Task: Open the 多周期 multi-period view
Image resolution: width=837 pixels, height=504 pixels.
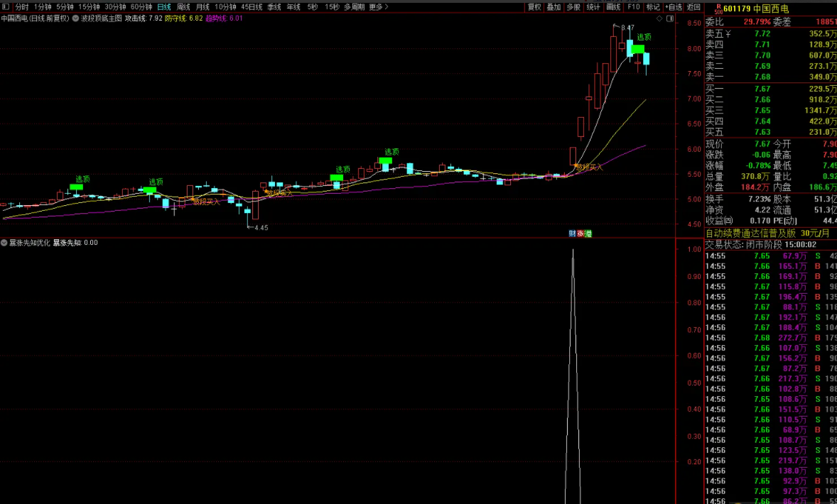Action: coord(354,7)
